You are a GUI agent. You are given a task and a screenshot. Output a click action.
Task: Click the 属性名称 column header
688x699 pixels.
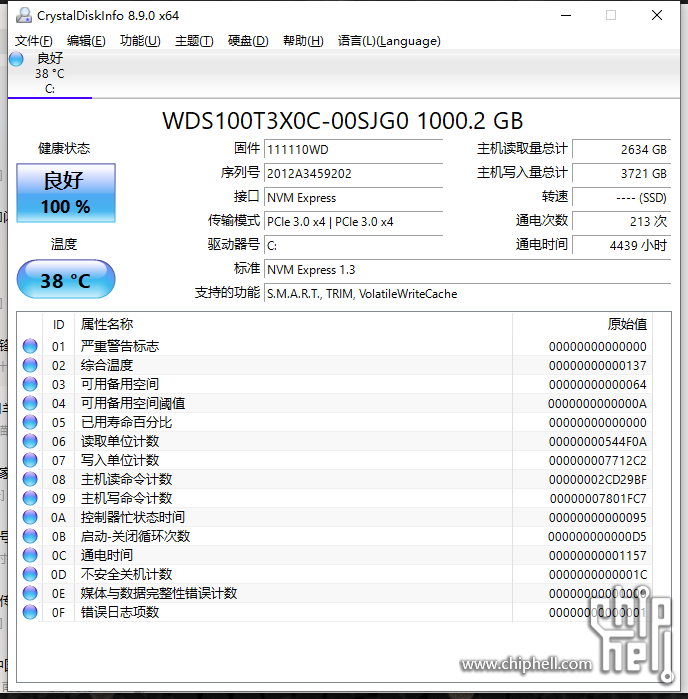pyautogui.click(x=293, y=325)
